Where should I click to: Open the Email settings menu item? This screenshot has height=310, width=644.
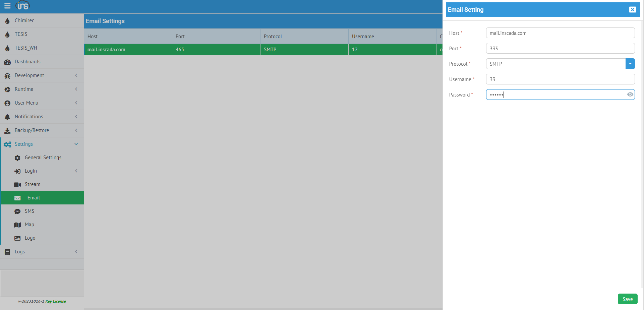tap(34, 198)
